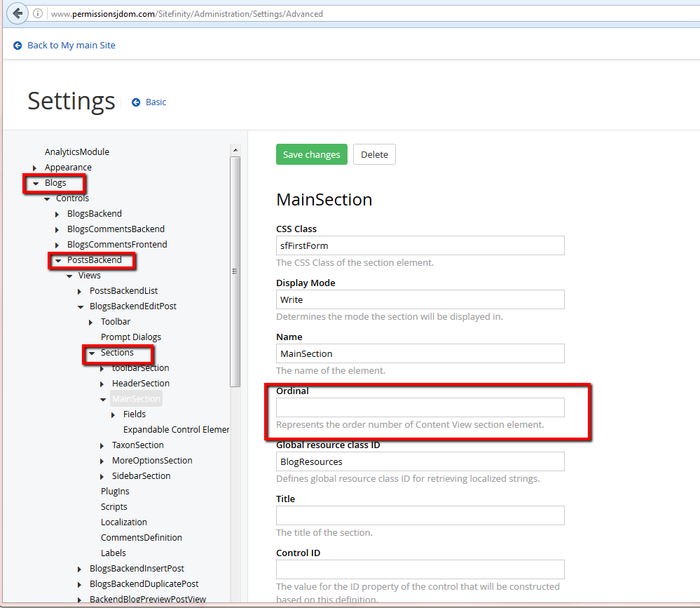The height and width of the screenshot is (608, 700).
Task: Expand the HeaderSection tree node
Action: (x=102, y=383)
